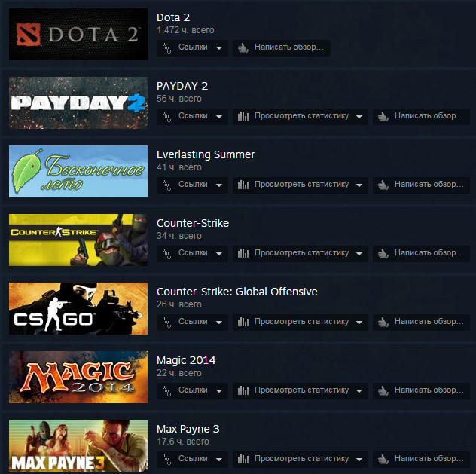Click links chain icon for Everlasting Summer
476x474 pixels.
[x=166, y=185]
